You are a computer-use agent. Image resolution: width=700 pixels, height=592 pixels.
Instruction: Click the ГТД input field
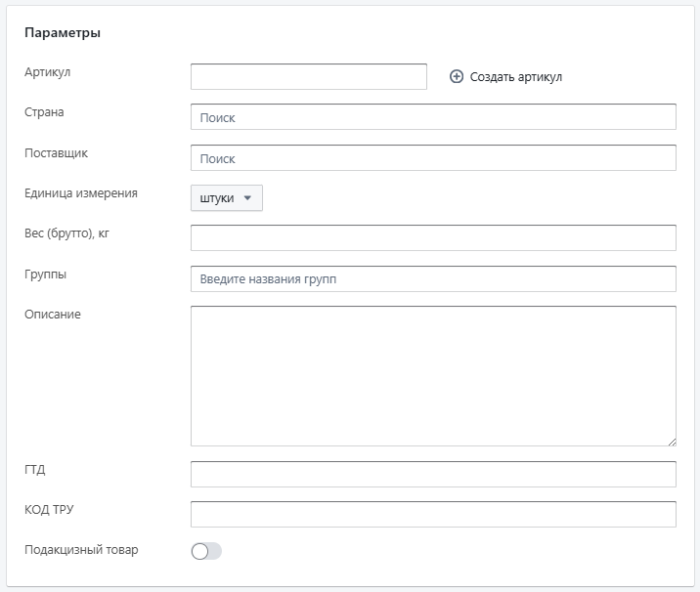pyautogui.click(x=433, y=474)
